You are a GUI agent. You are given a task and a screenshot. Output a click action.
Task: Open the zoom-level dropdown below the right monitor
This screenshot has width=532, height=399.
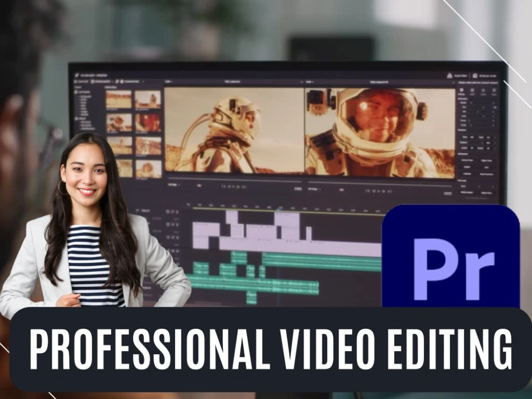[x=314, y=189]
